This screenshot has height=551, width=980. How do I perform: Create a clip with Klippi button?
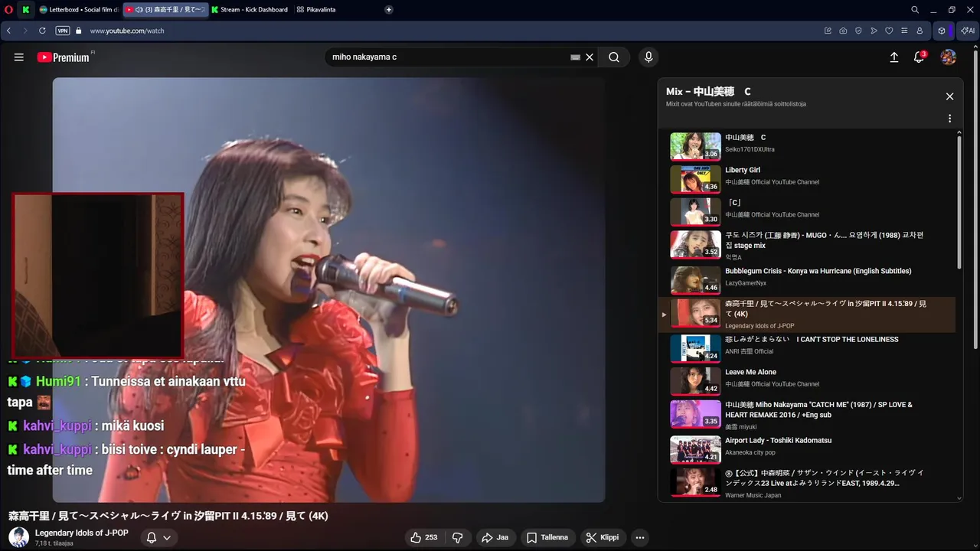[x=603, y=537]
